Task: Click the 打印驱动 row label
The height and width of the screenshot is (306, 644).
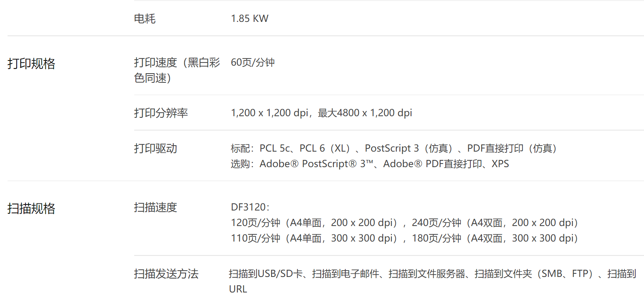Action: (x=155, y=148)
